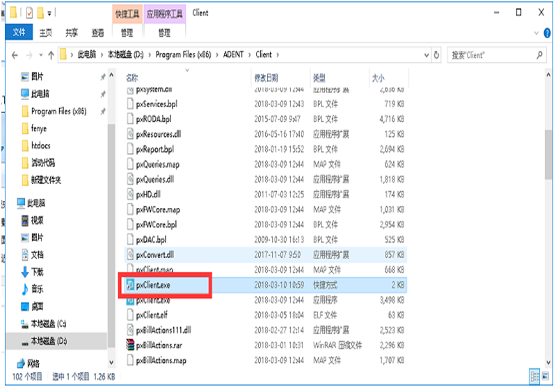Image resolution: width=558 pixels, height=392 pixels.
Task: Switch to details view layout icon
Action: [x=534, y=377]
